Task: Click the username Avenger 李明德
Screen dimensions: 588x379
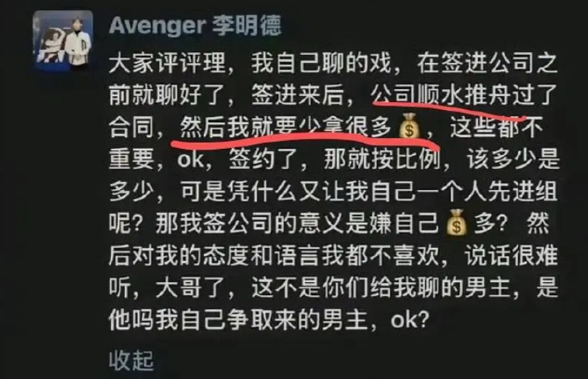Action: coord(195,25)
